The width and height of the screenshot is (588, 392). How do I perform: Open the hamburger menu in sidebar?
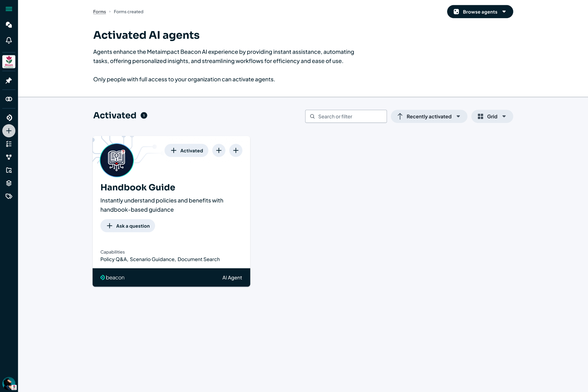(9, 9)
